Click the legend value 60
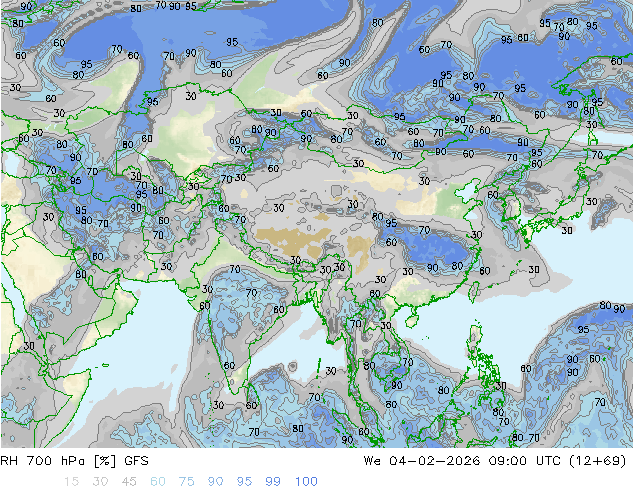Screen dimensions: 634x490 (x=158, y=482)
